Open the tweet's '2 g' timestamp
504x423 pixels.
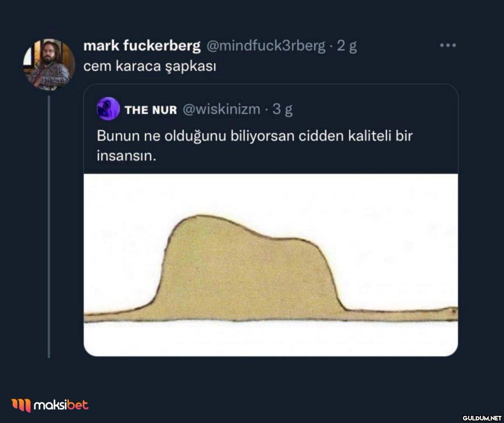(x=347, y=46)
